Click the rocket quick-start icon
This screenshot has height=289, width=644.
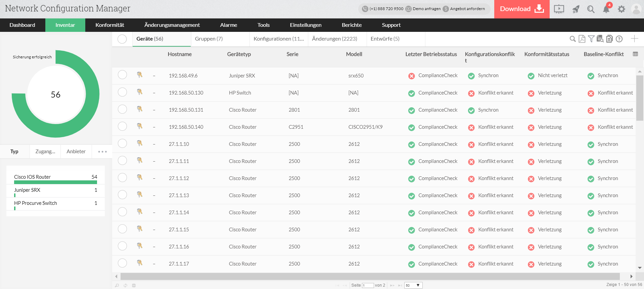(x=576, y=9)
